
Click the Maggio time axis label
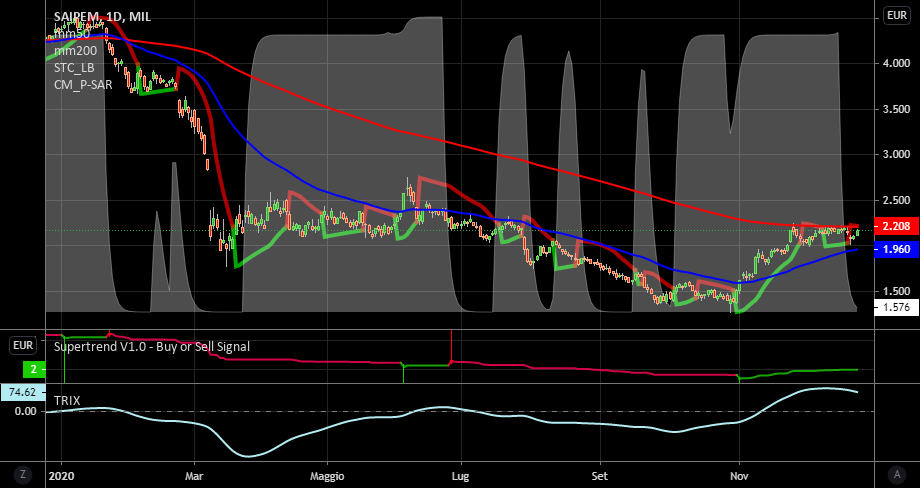click(327, 476)
